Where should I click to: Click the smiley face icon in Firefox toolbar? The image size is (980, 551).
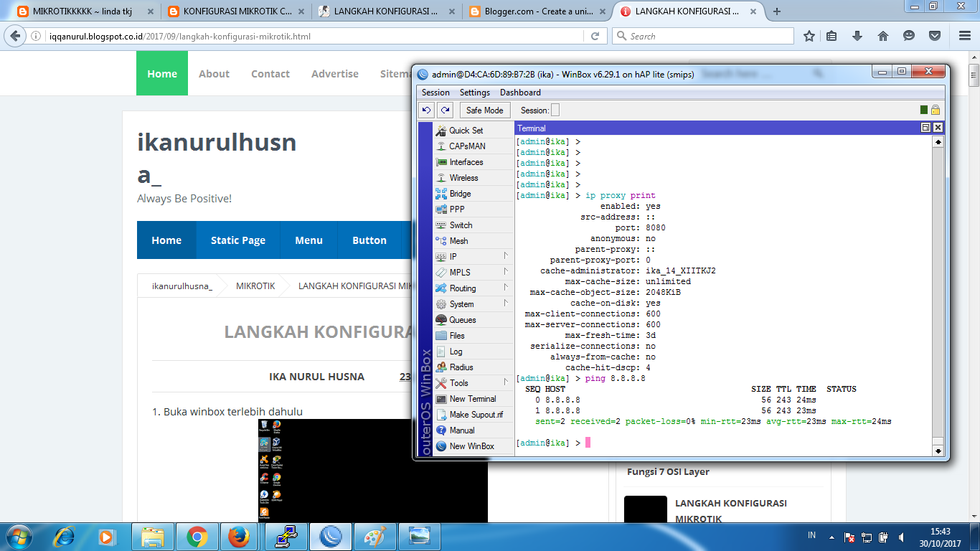point(909,36)
